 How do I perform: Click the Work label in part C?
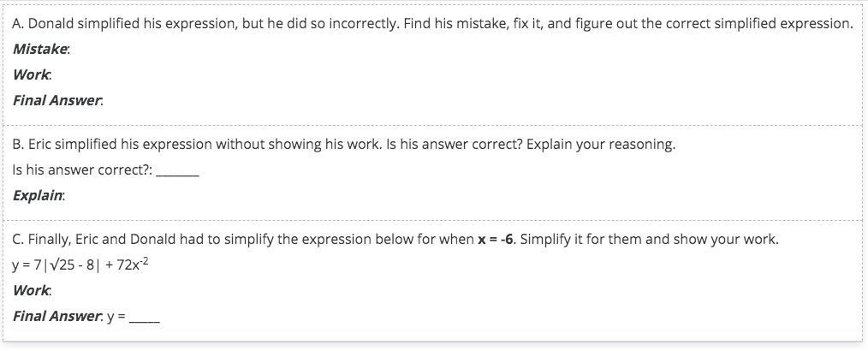(33, 290)
